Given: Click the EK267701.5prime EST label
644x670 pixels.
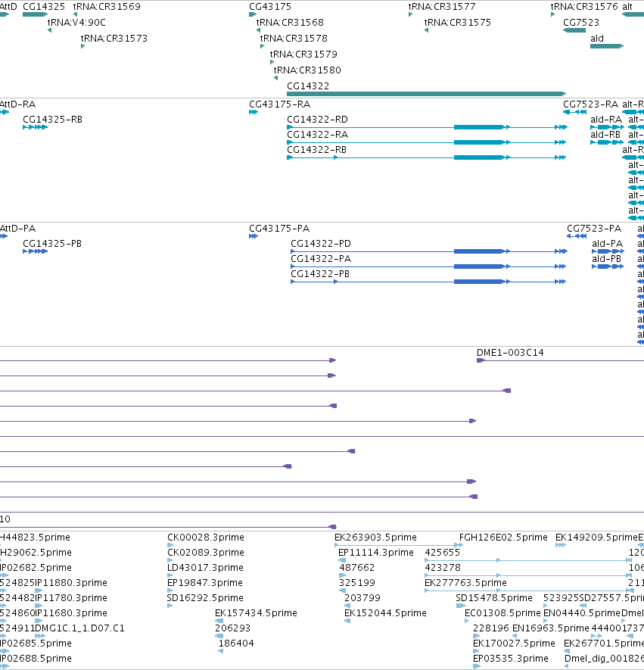Looking at the screenshot, I should coord(604,644).
